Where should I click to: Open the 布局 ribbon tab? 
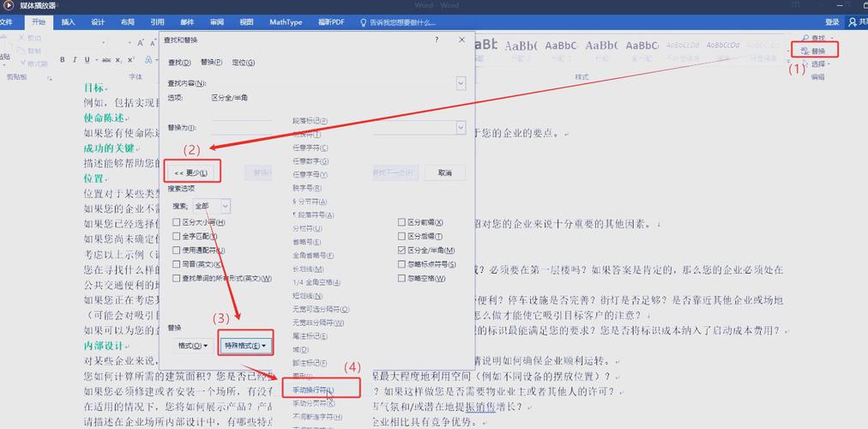(x=127, y=22)
